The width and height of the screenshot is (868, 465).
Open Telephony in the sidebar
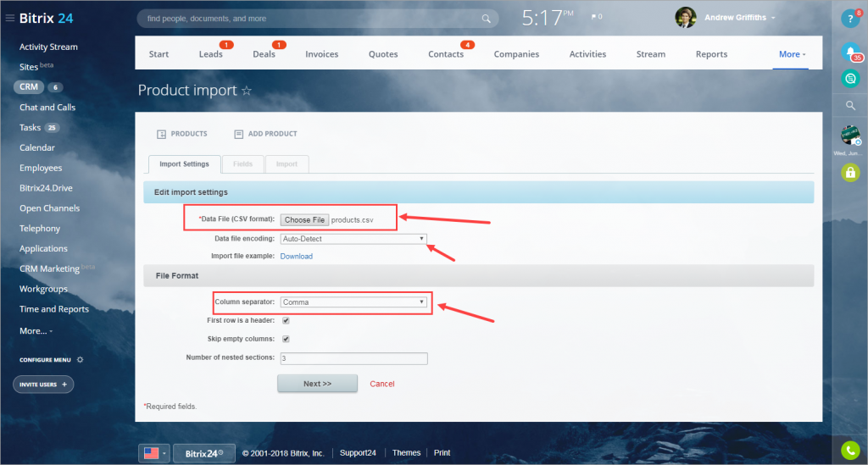click(40, 229)
